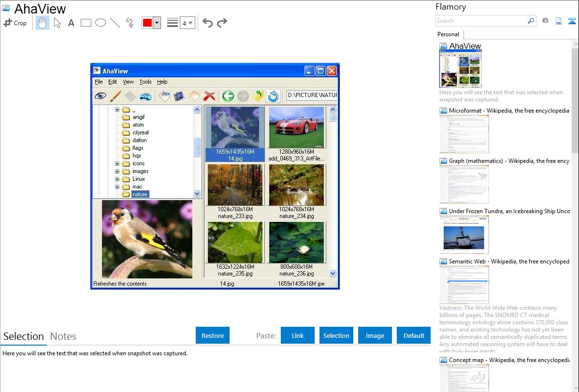Image resolution: width=579 pixels, height=392 pixels.
Task: Open the color picker dropdown arrow
Action: click(x=157, y=23)
